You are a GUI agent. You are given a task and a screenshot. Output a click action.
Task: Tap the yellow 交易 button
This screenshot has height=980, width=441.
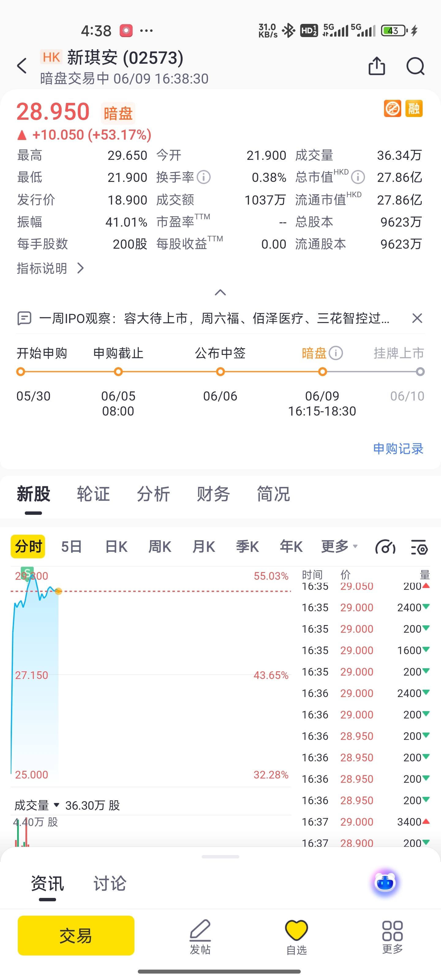76,936
